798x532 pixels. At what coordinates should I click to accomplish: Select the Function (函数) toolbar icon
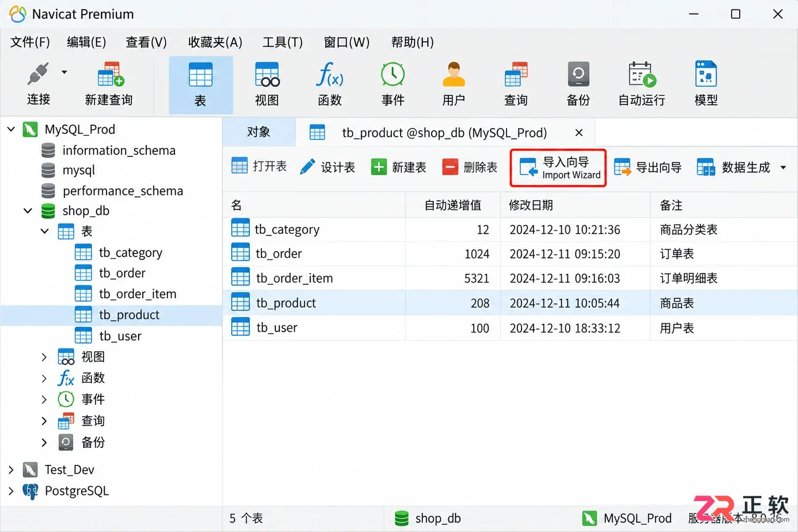tap(330, 74)
